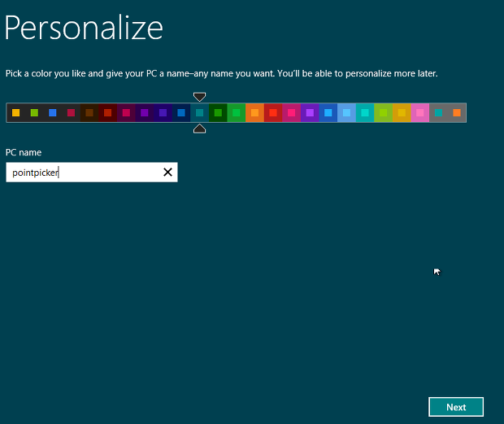
Task: Select the dark plum swatch with crimson-pink square
Action: 126,112
